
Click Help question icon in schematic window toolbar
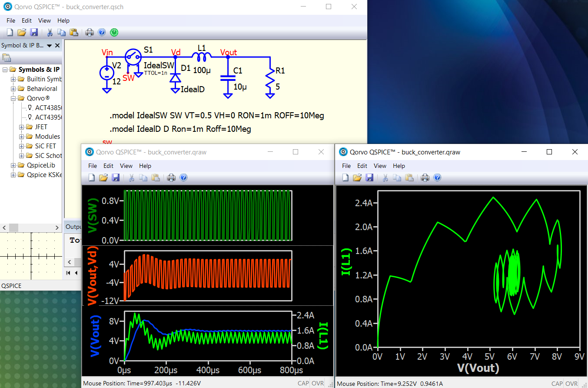102,32
